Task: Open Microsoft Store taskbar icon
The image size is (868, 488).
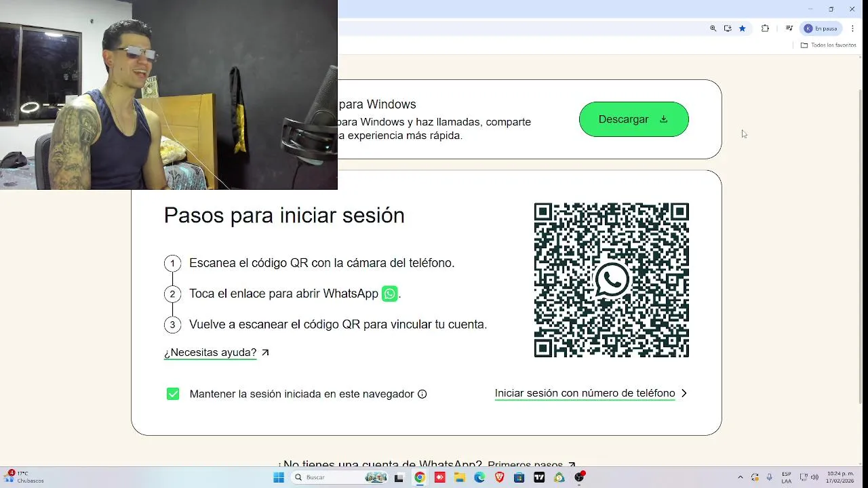Action: [x=519, y=477]
